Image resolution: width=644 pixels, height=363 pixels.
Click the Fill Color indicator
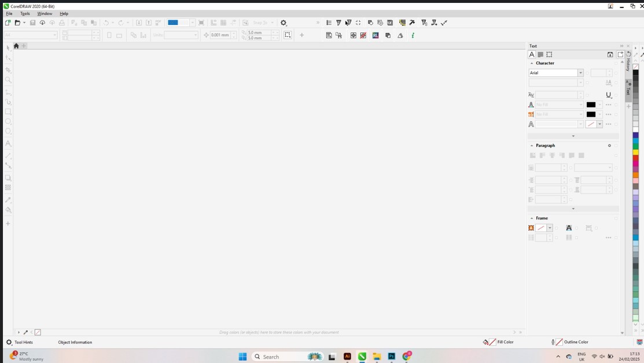coord(498,342)
